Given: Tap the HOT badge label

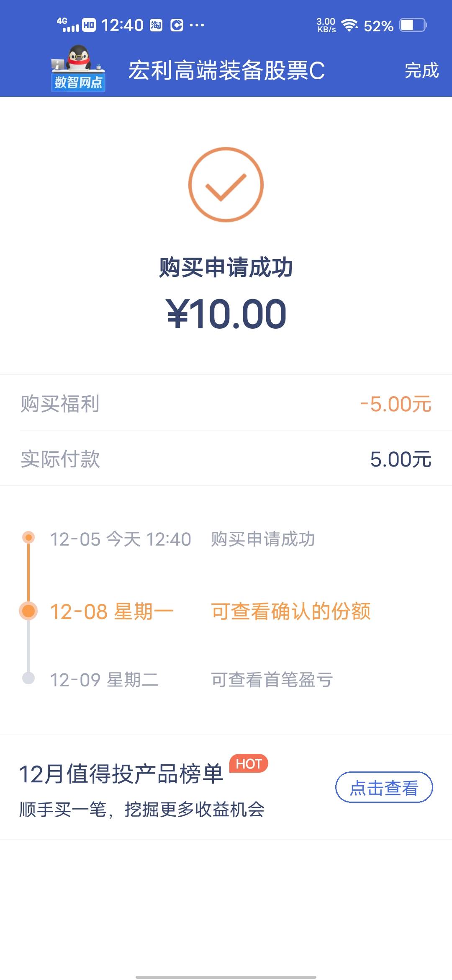Looking at the screenshot, I should 249,764.
